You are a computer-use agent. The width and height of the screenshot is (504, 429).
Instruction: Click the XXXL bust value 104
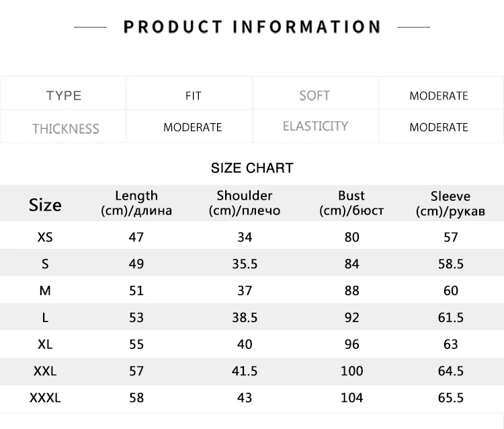[351, 398]
